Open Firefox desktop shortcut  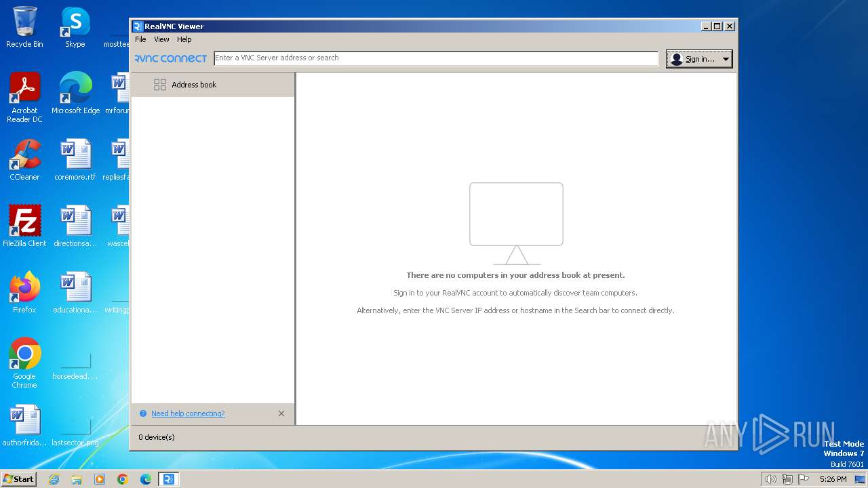(x=24, y=293)
